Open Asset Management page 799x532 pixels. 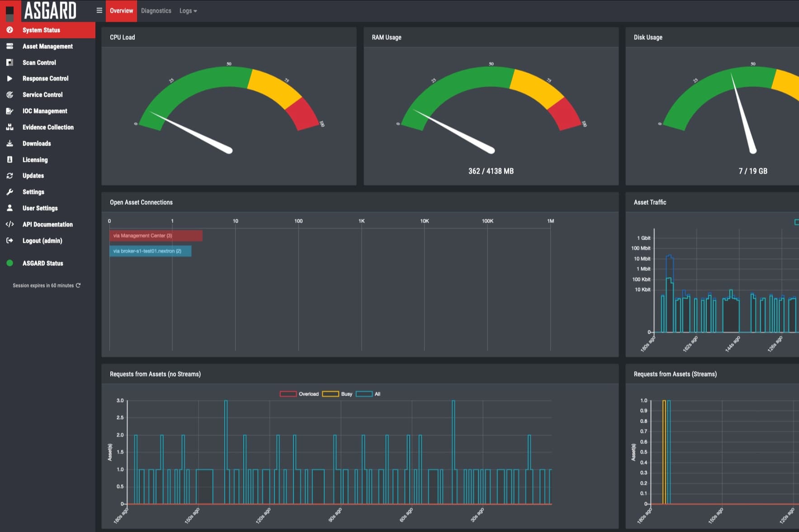(47, 46)
